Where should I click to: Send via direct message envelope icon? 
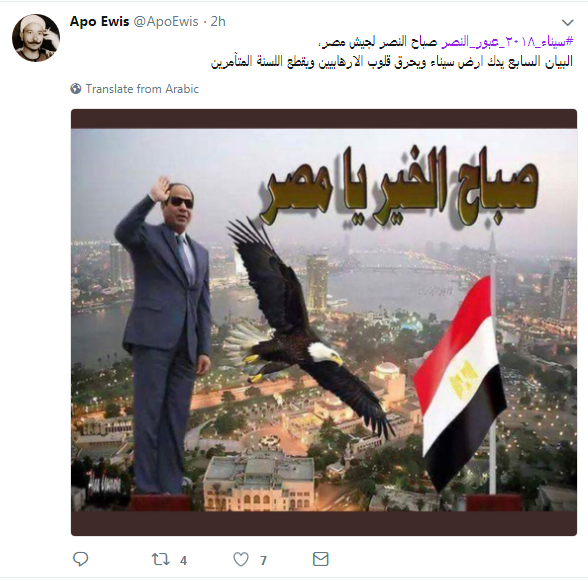[x=321, y=559]
